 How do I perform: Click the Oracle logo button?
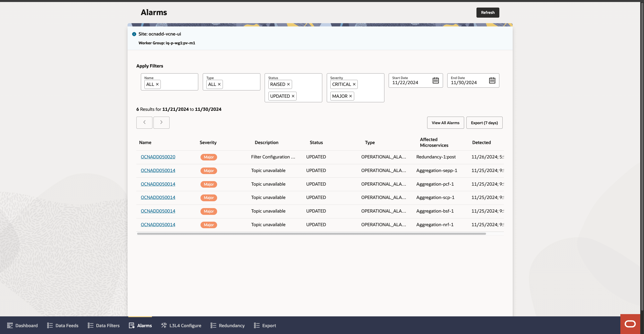630,324
